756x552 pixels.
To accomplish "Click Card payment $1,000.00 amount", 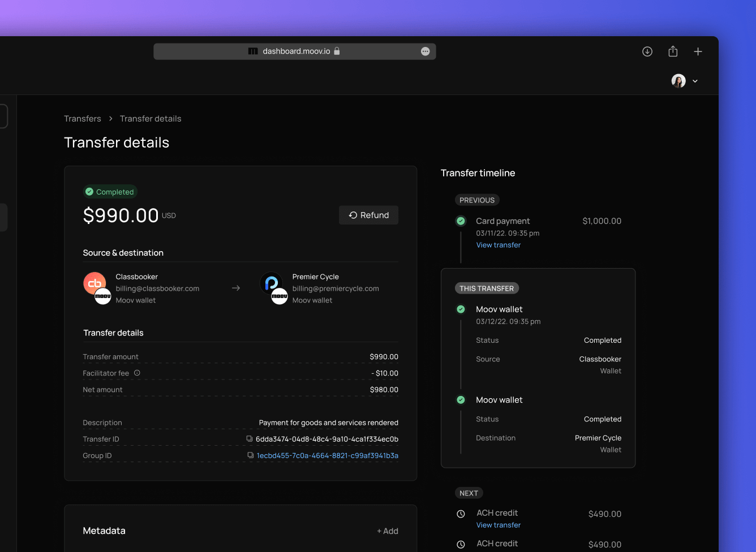I will point(602,221).
